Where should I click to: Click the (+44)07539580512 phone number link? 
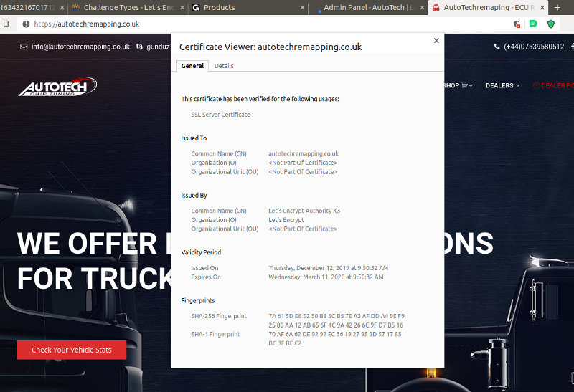(x=529, y=47)
